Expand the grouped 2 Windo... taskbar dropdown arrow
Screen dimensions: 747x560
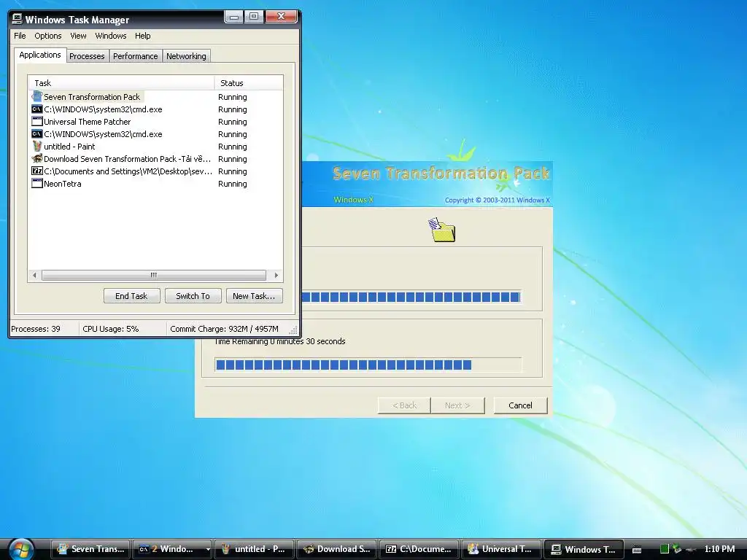(208, 549)
